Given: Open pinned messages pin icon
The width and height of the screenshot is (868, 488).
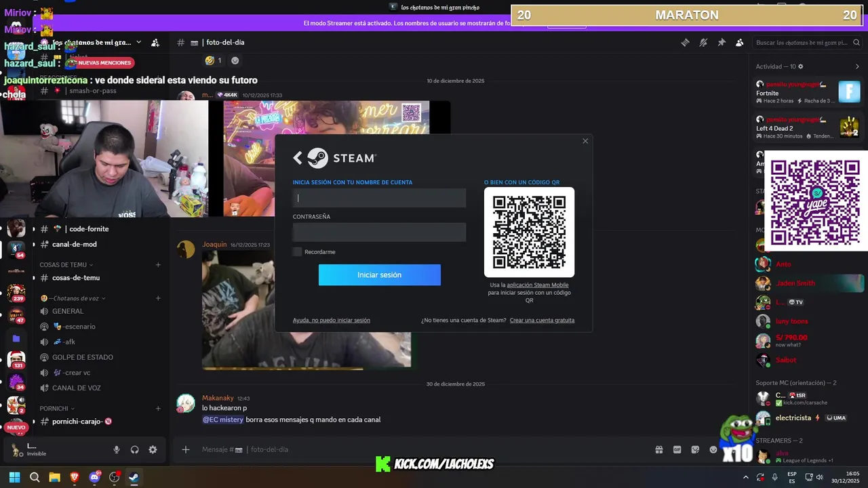Looking at the screenshot, I should pyautogui.click(x=722, y=42).
